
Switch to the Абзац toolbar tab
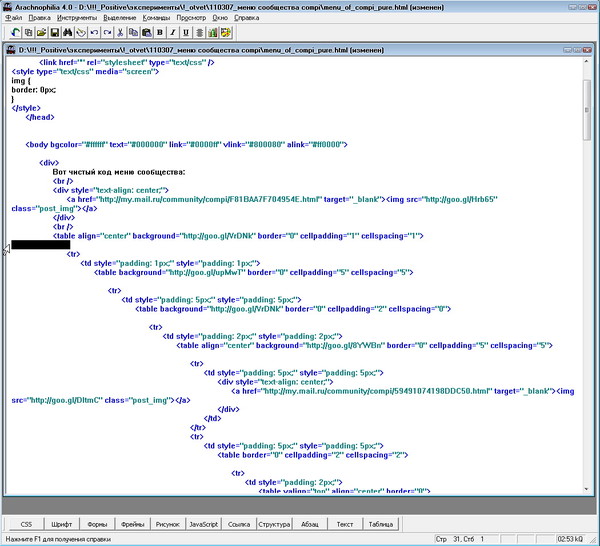310,524
